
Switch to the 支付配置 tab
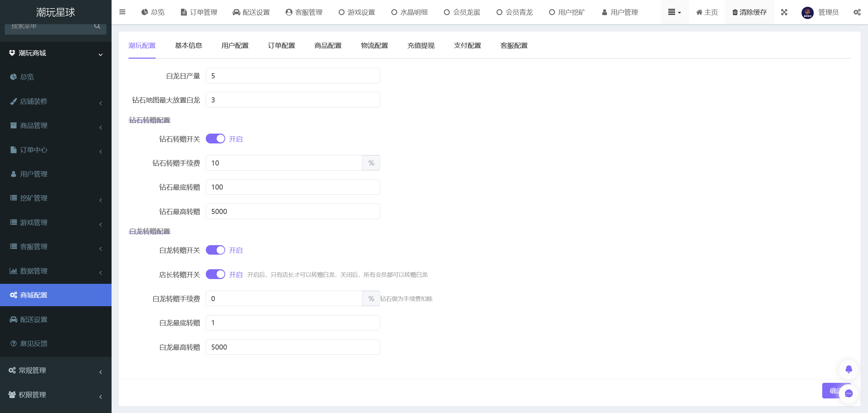[468, 45]
